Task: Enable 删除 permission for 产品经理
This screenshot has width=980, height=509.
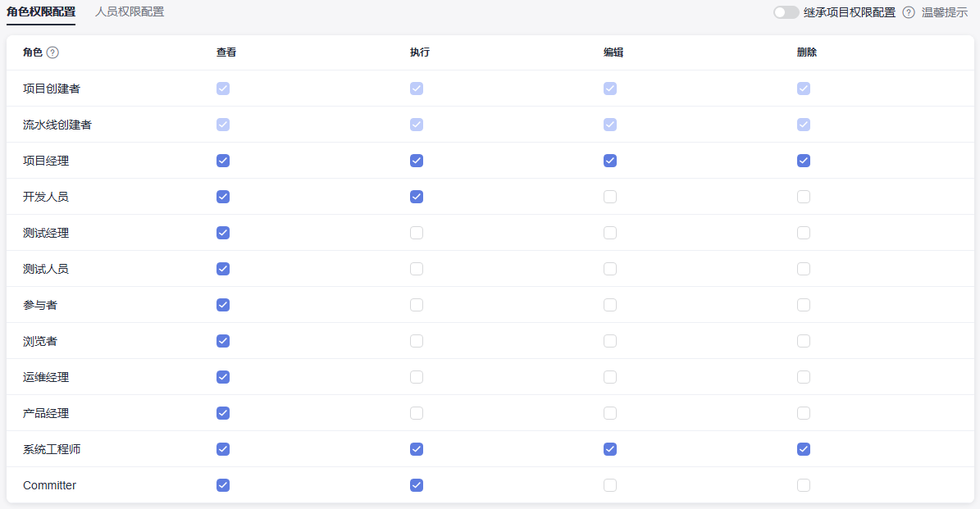Action: point(804,413)
